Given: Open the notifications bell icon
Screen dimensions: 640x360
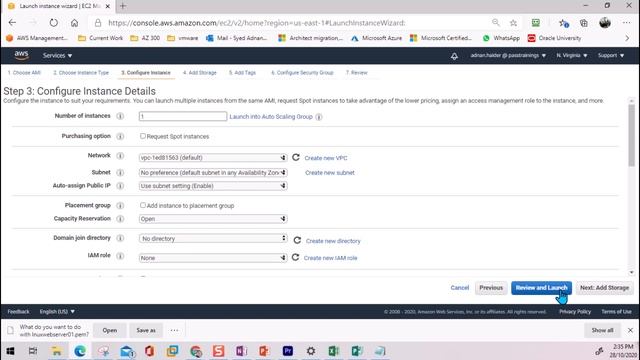Looking at the screenshot, I should [x=454, y=56].
